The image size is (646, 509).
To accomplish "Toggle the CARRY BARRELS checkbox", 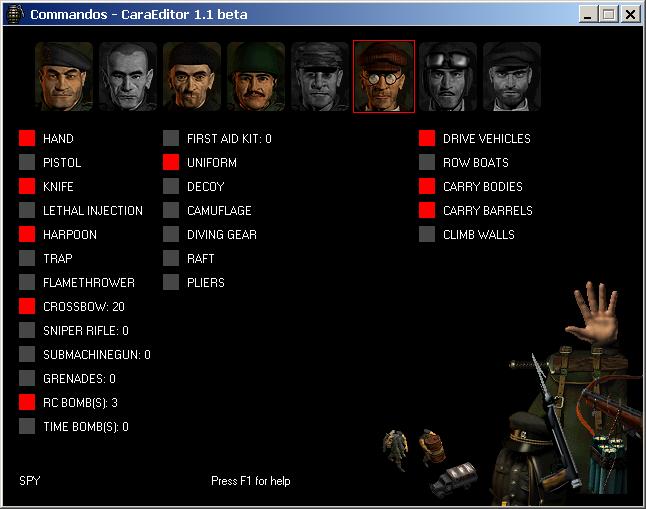I will coord(427,210).
